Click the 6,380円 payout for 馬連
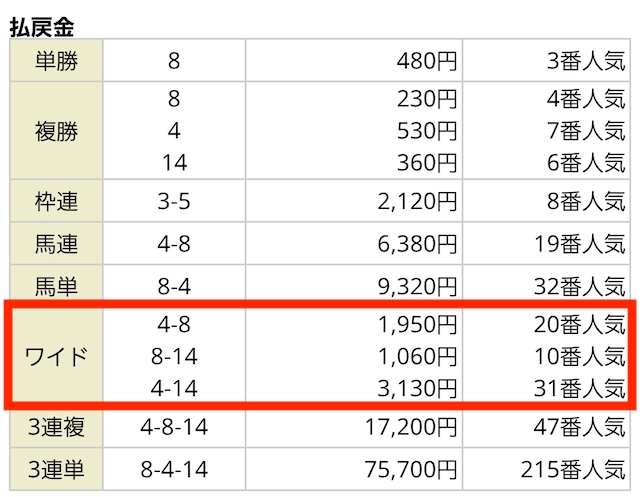This screenshot has width=640, height=497. [x=417, y=244]
